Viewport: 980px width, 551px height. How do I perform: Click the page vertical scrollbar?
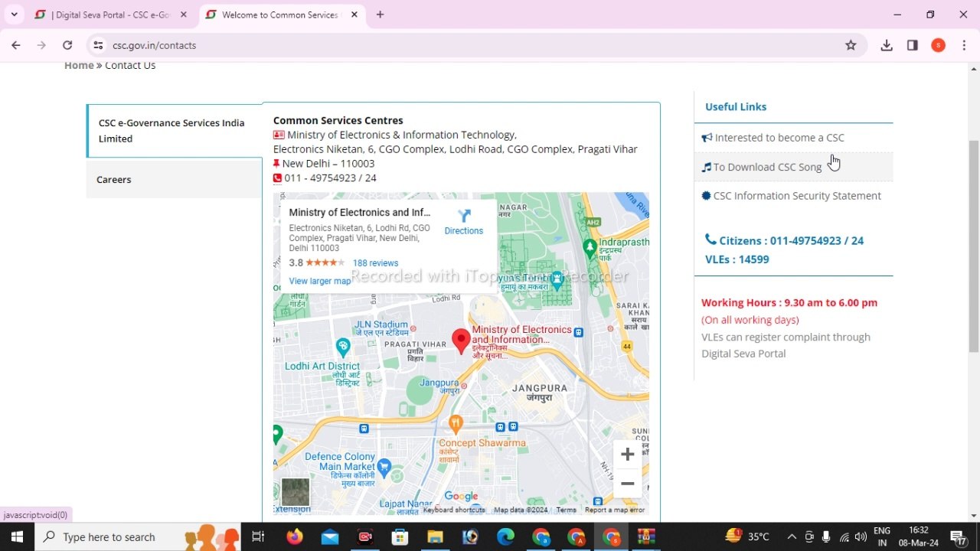973,245
